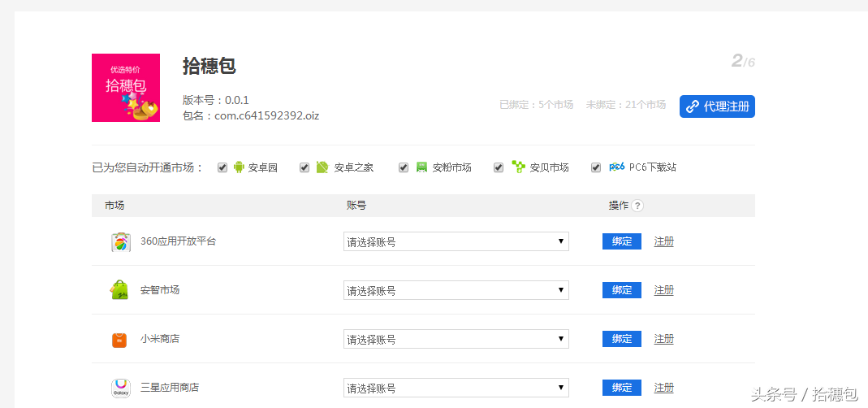868x408 pixels.
Task: Toggle the 安贝市场 checkbox
Action: (x=499, y=167)
